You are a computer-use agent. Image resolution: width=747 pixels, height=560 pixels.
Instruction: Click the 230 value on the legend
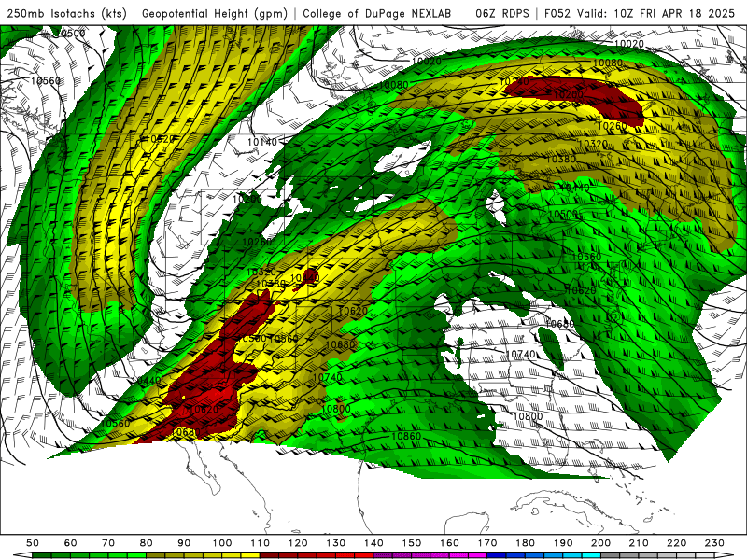coord(714,543)
